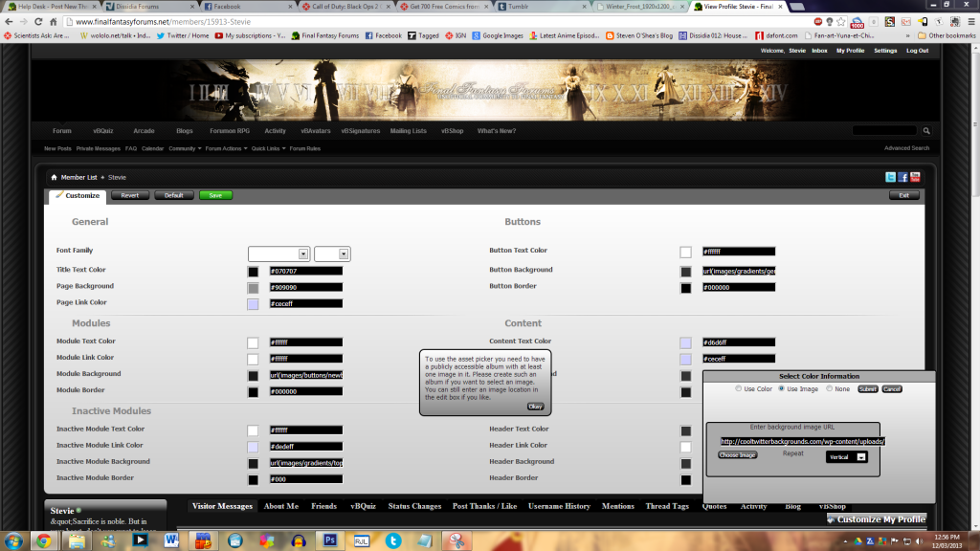The height and width of the screenshot is (551, 980).
Task: Click the browser home icon
Action: (x=54, y=22)
